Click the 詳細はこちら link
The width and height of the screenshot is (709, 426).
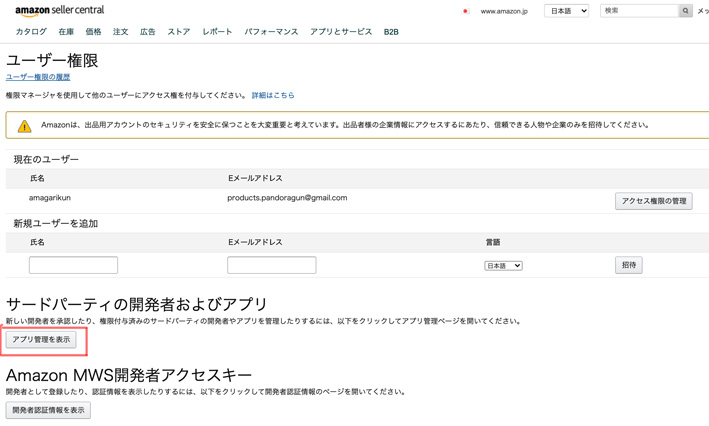tap(273, 96)
